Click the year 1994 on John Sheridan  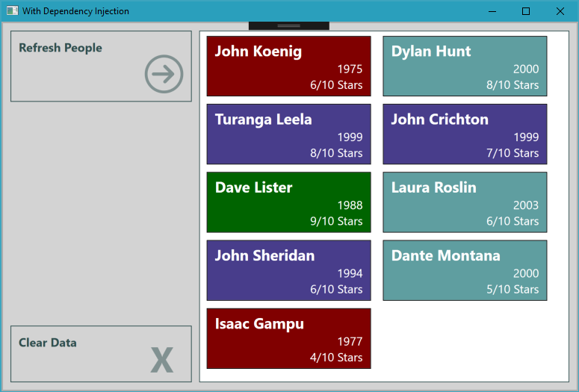350,273
